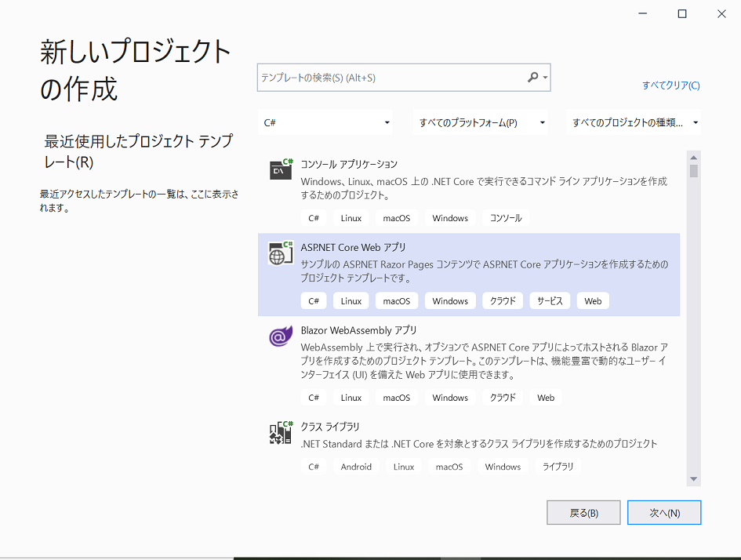Click the クラウド tag under ASP.NET Core
The width and height of the screenshot is (741, 560).
pyautogui.click(x=503, y=301)
